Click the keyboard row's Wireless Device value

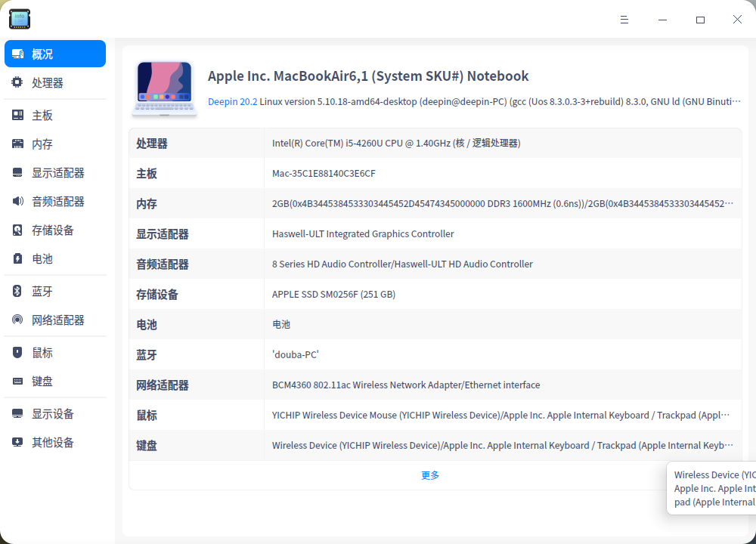coord(503,445)
